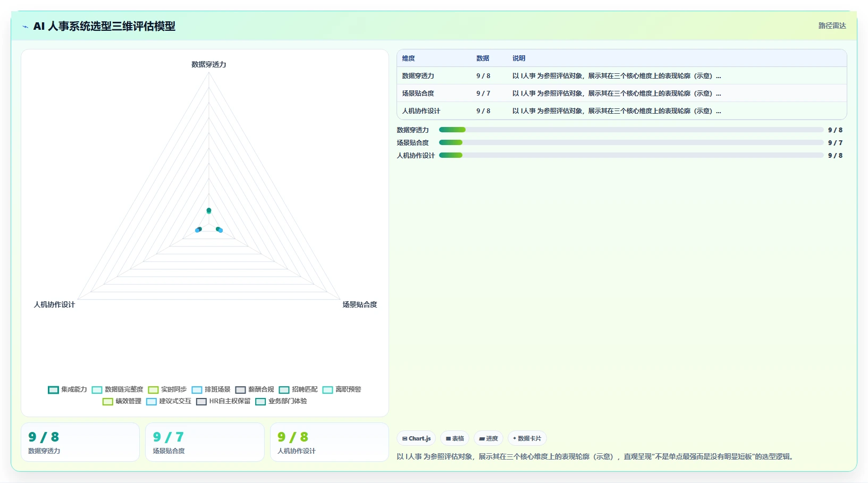Screen dimensions: 868x483
Task: Click the top radar data point
Action: tap(209, 211)
